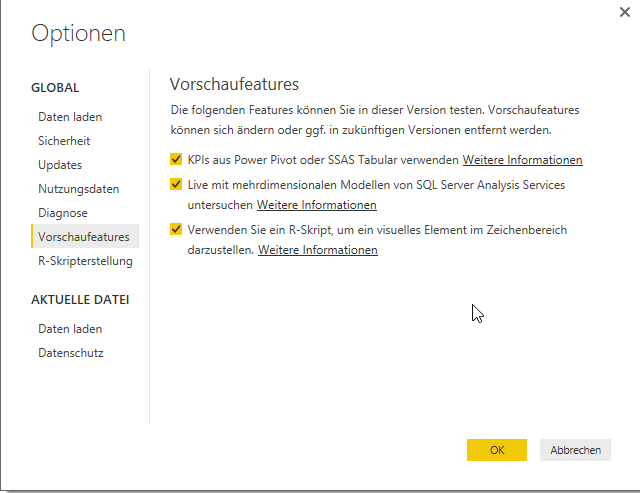Click the GLOBAL section header
This screenshot has height=493, width=640.
click(x=55, y=88)
